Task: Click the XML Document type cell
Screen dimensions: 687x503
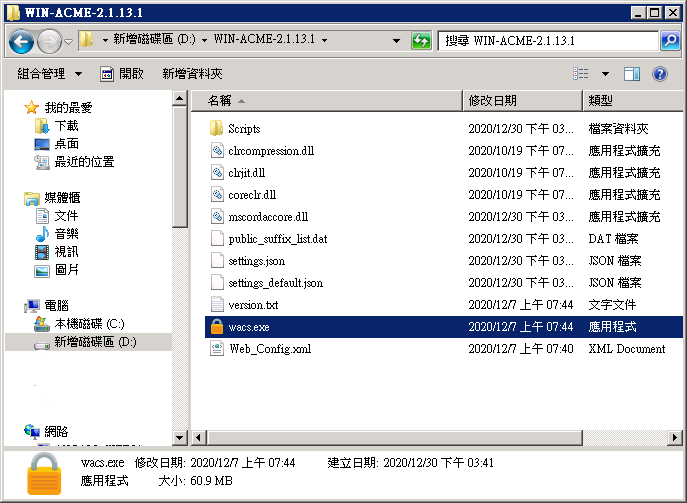Action: point(627,349)
